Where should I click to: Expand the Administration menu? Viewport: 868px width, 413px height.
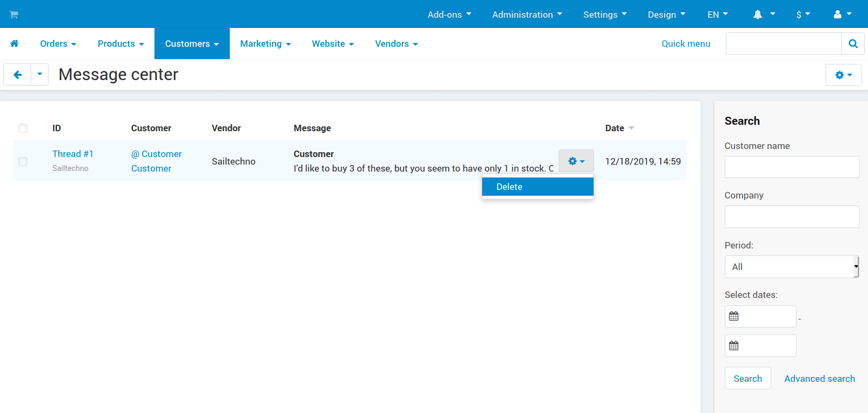point(527,15)
